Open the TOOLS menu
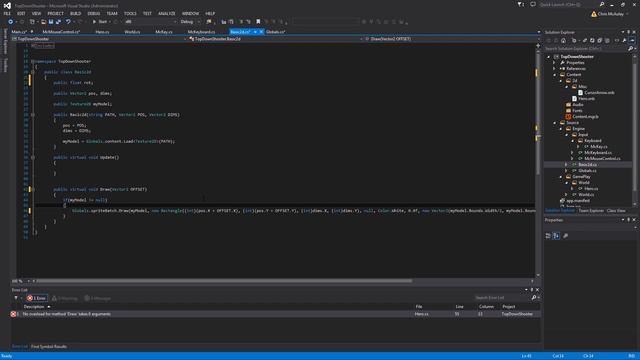Image resolution: width=640 pixels, height=360 pixels. tap(130, 13)
